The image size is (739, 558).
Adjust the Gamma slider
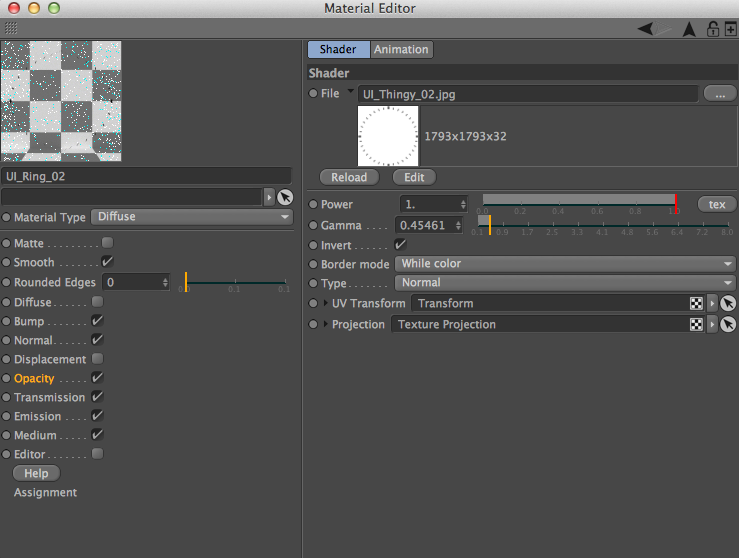(602, 225)
